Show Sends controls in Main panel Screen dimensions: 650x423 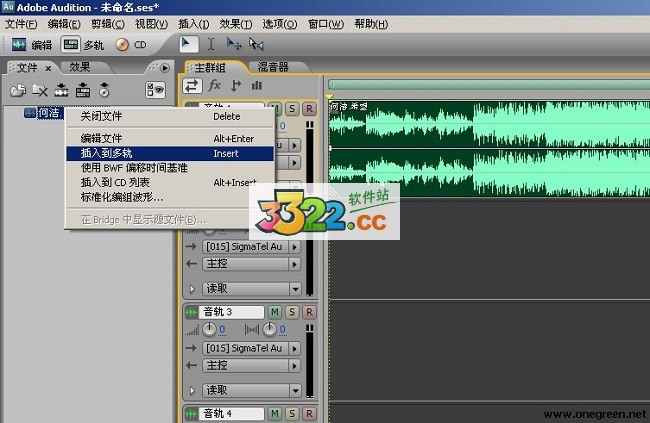236,85
